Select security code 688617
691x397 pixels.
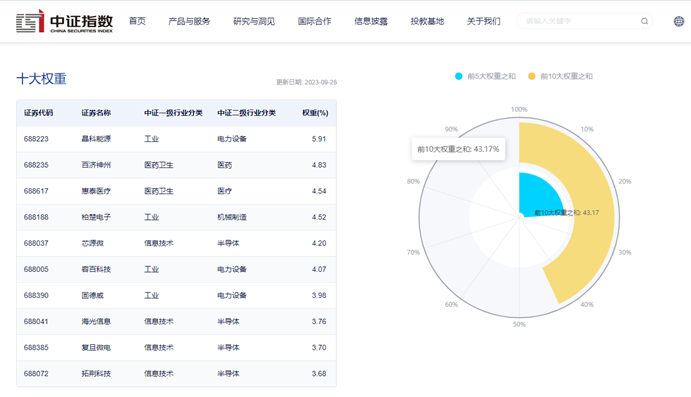36,191
